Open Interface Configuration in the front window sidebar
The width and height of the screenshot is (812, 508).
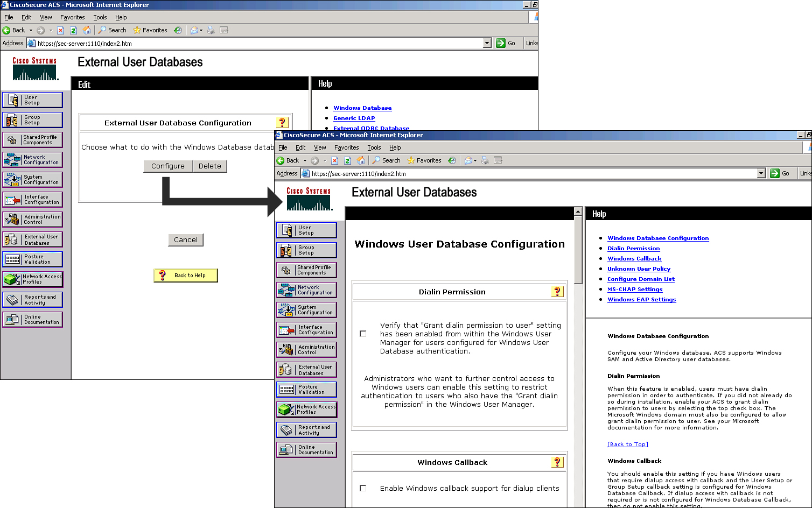306,330
